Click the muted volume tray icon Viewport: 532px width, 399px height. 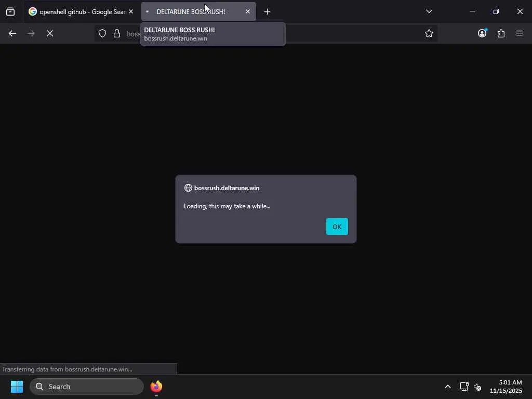pos(477,387)
